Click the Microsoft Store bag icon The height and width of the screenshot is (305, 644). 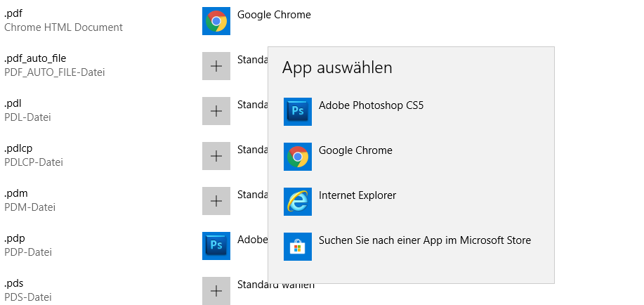298,247
